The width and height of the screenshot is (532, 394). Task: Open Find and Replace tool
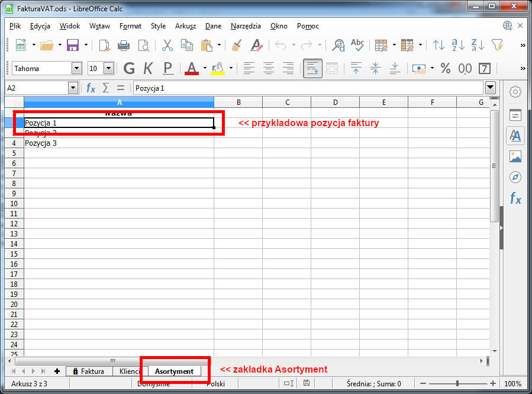coord(338,45)
